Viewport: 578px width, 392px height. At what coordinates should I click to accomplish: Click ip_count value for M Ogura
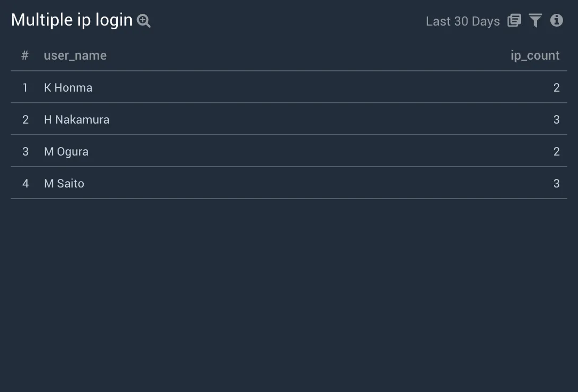[x=557, y=152]
